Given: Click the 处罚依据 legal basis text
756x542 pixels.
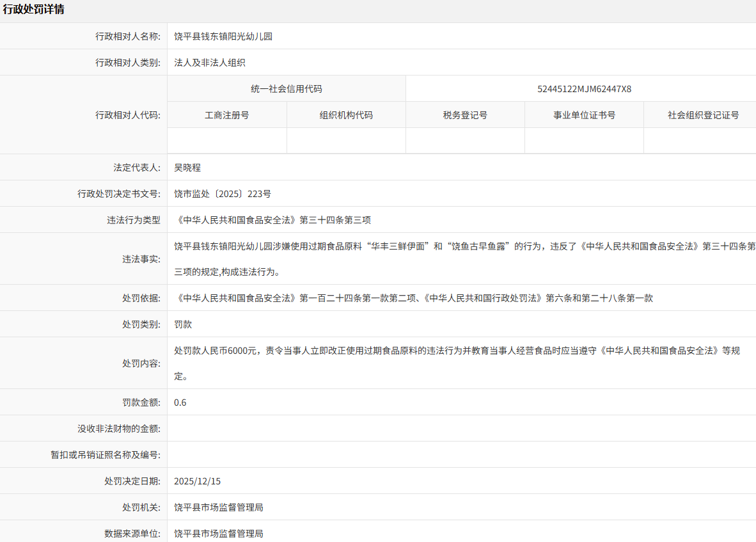Looking at the screenshot, I should (x=413, y=298).
